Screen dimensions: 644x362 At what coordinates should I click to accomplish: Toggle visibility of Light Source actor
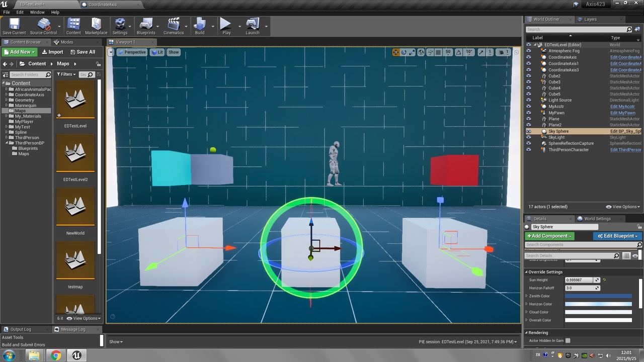[x=528, y=100]
